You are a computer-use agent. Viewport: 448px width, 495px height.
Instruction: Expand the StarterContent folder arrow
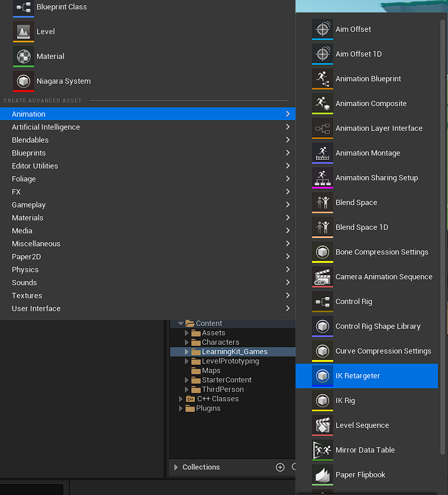(x=187, y=379)
